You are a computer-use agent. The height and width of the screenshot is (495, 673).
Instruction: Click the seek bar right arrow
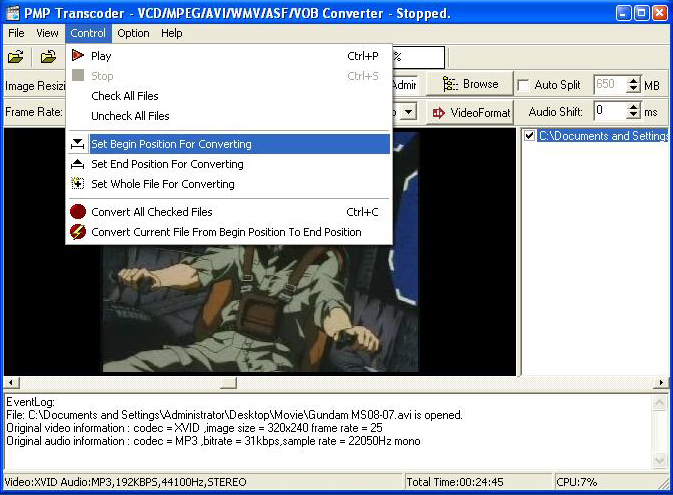pos(661,383)
